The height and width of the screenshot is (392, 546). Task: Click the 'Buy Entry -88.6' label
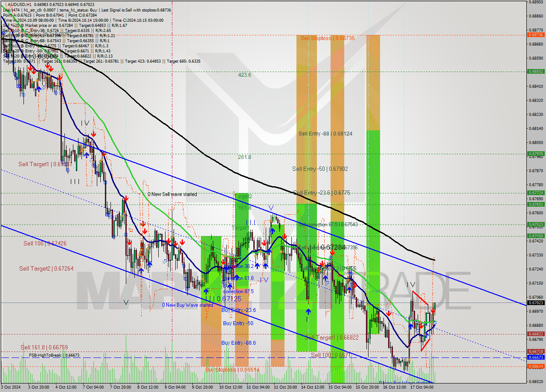tap(238, 343)
